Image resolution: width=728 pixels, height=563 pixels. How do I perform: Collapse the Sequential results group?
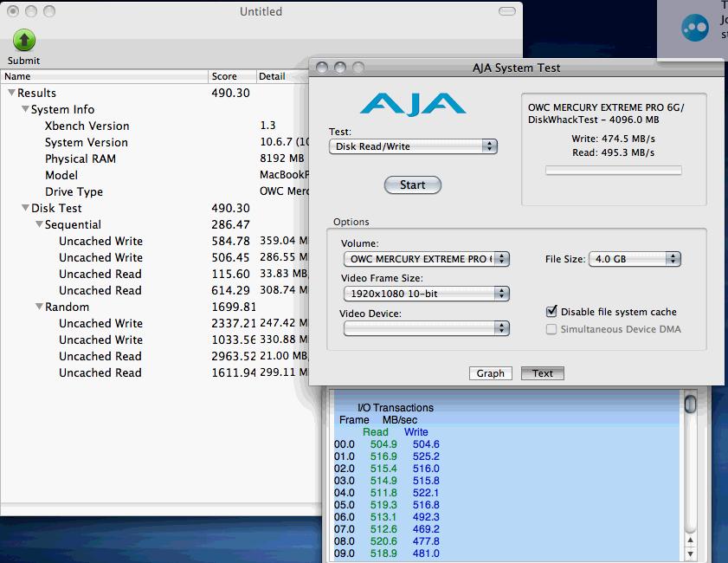point(39,224)
